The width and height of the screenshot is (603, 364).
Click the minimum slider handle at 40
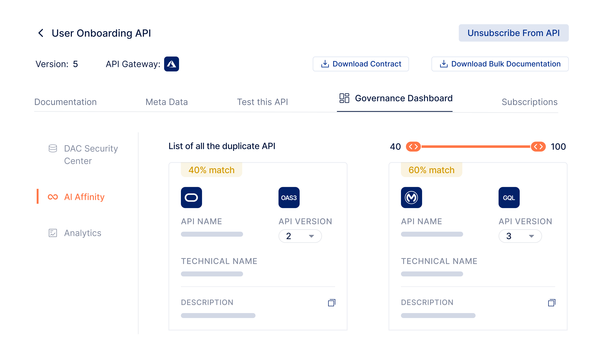(x=413, y=146)
